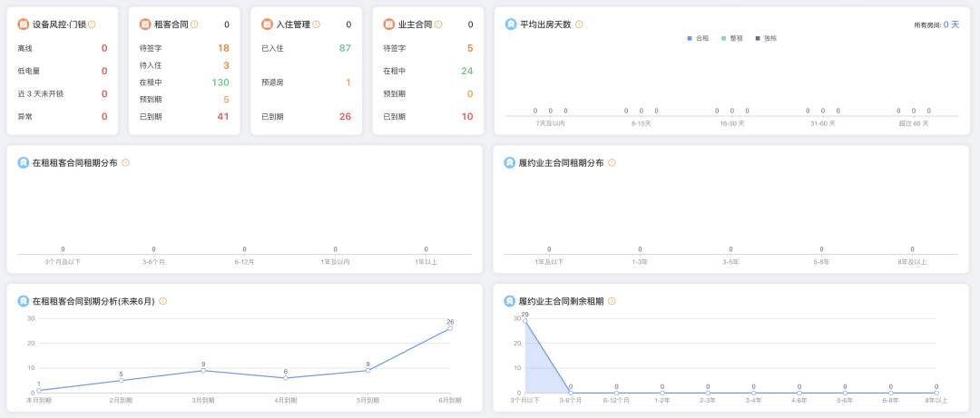Click the 履约业主合同租期分布 panel icon
Image resolution: width=980 pixels, height=418 pixels.
click(509, 162)
